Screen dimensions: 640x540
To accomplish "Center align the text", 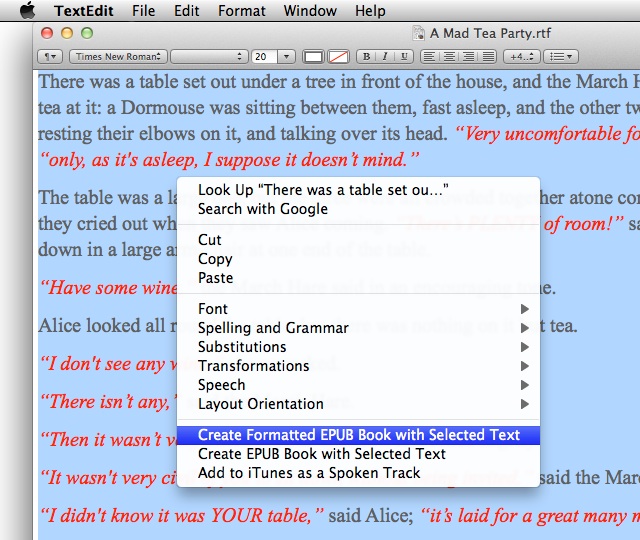I will [x=449, y=56].
